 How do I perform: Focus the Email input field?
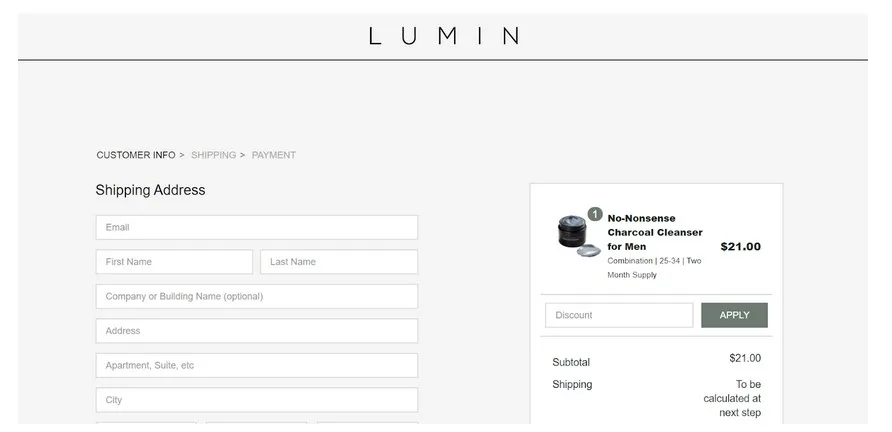(256, 227)
